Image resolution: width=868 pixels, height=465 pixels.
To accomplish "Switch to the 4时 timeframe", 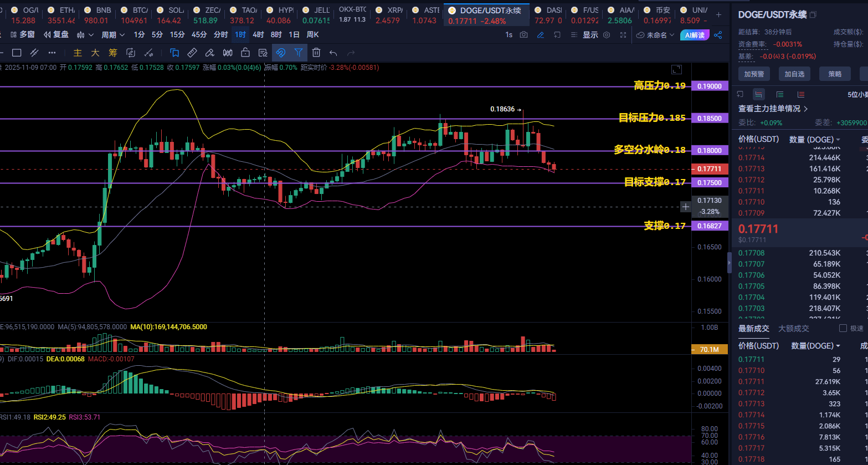I will [258, 35].
